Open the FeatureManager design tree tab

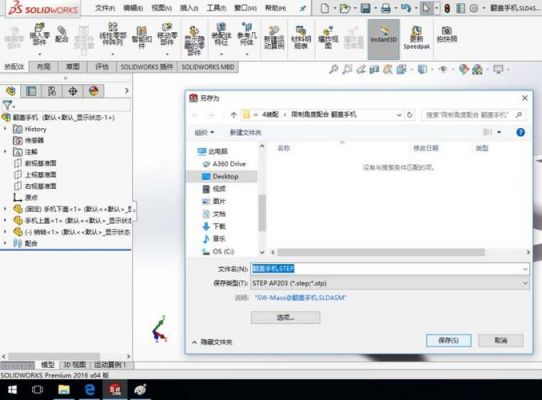10,91
